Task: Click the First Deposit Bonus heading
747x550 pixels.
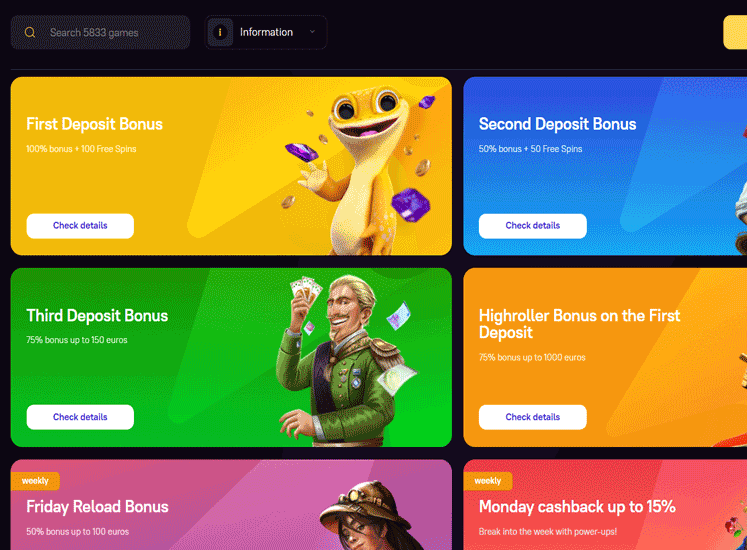Action: [94, 124]
